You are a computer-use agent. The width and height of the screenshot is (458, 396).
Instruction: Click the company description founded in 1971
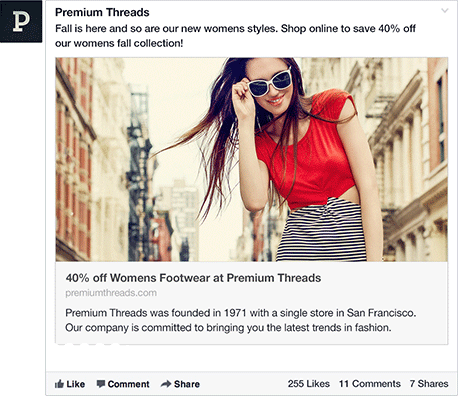[241, 320]
